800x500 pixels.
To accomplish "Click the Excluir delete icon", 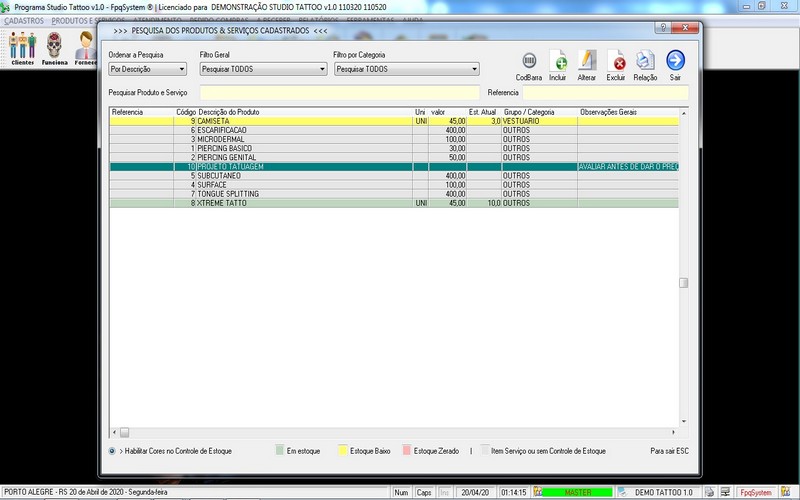I will [x=616, y=61].
